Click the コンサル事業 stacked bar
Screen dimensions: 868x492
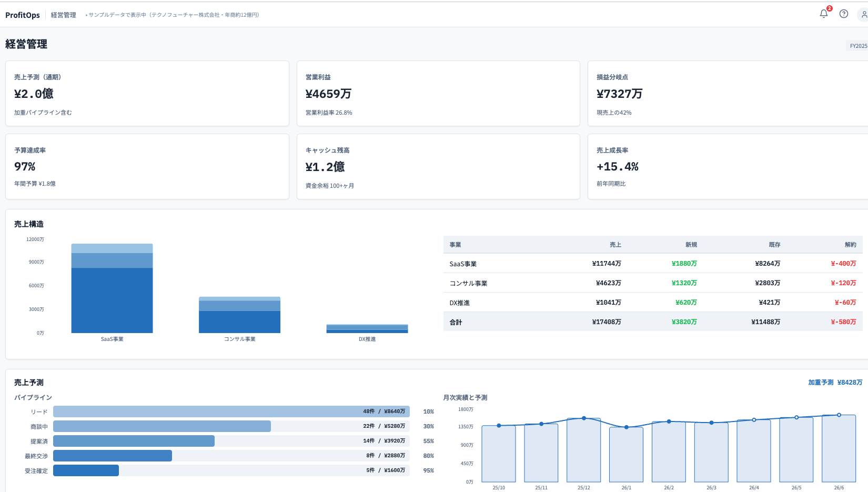pyautogui.click(x=239, y=316)
